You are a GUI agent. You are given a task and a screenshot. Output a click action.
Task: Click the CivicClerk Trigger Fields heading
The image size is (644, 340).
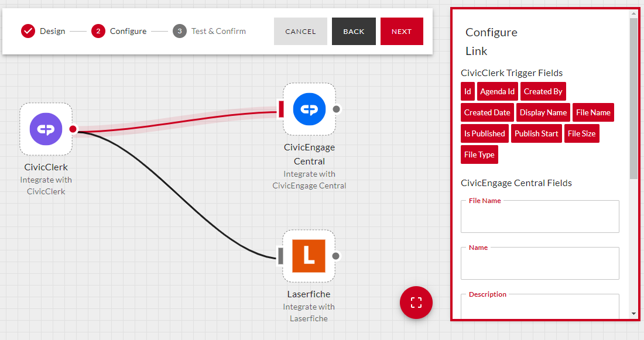(x=512, y=73)
